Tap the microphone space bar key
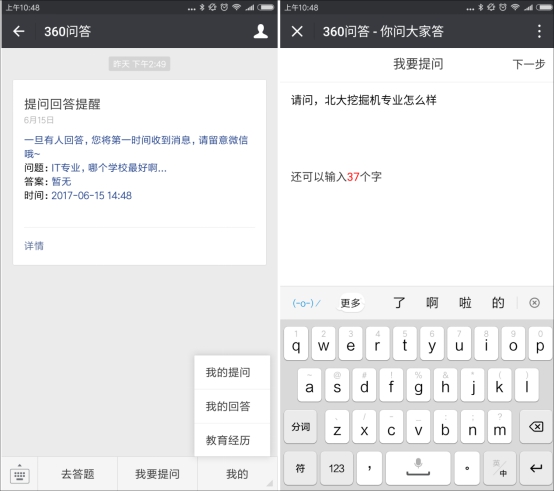The height and width of the screenshot is (492, 554). pyautogui.click(x=418, y=468)
